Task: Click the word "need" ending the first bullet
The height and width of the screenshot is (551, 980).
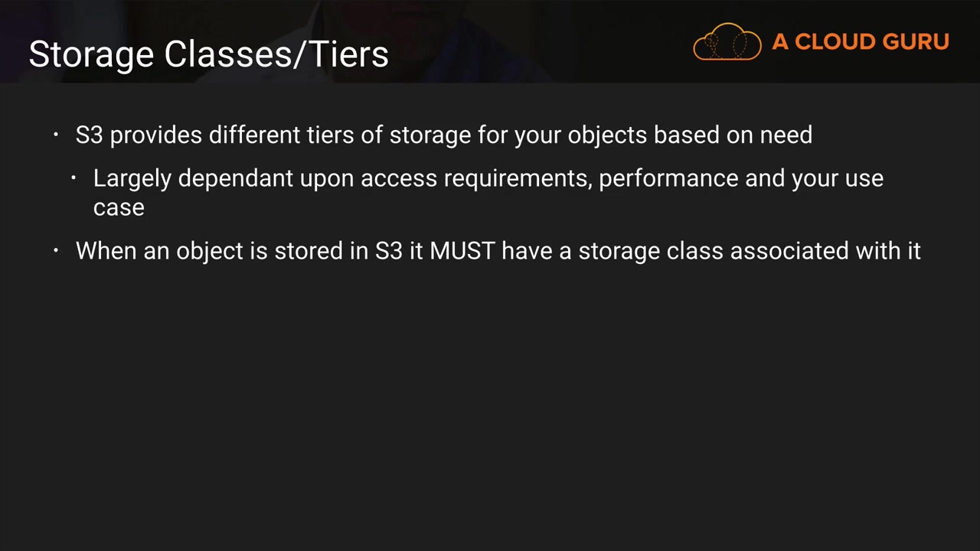Action: 786,135
